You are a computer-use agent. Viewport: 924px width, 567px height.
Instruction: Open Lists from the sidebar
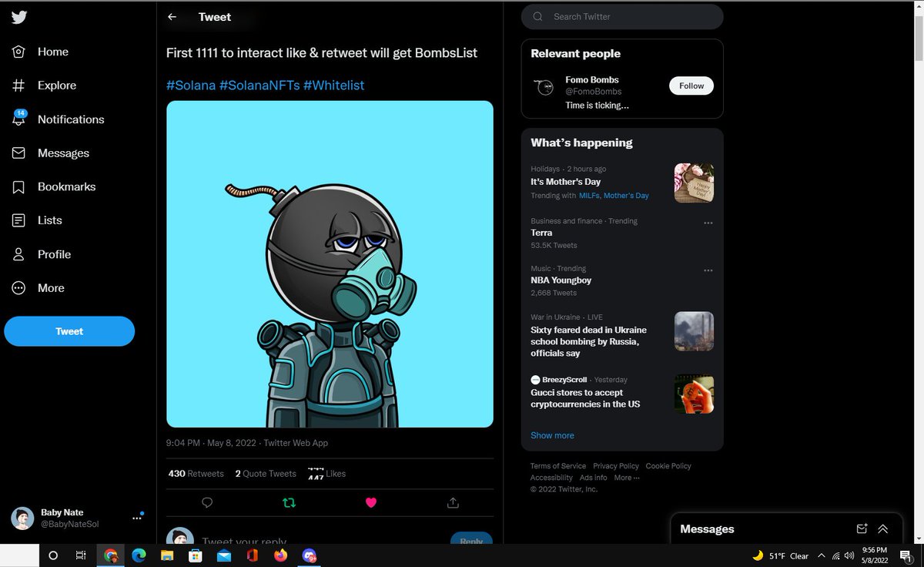point(37,220)
